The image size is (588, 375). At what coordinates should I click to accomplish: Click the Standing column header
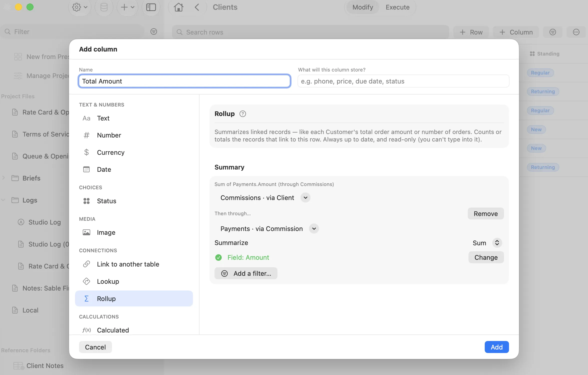coord(544,53)
